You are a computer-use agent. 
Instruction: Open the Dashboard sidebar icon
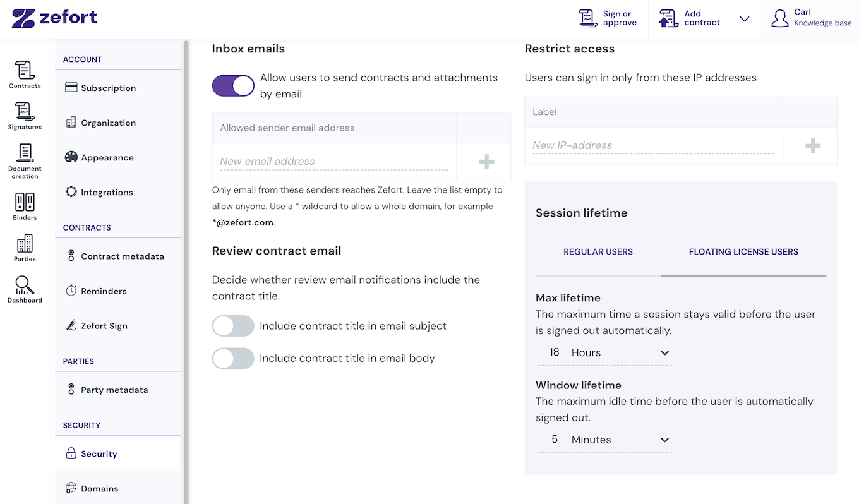[25, 289]
